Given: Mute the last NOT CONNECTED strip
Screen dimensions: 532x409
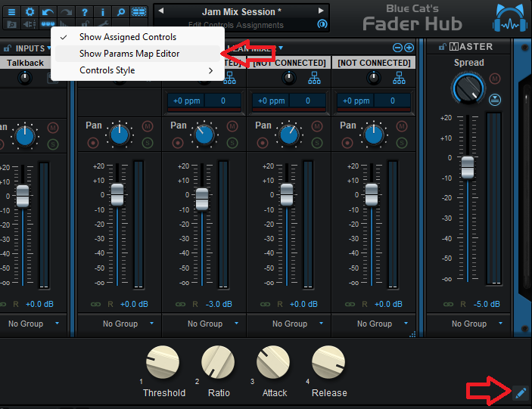Looking at the screenshot, I should [402, 126].
